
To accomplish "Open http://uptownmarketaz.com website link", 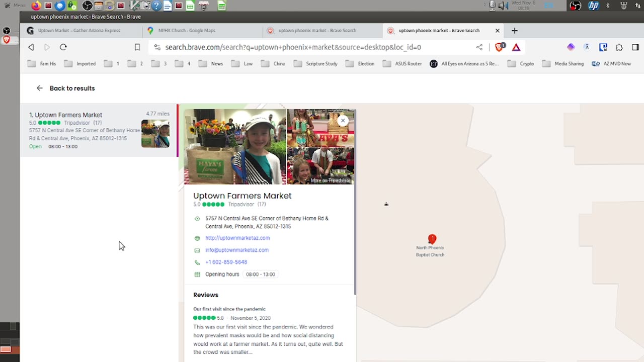I will click(x=237, y=238).
